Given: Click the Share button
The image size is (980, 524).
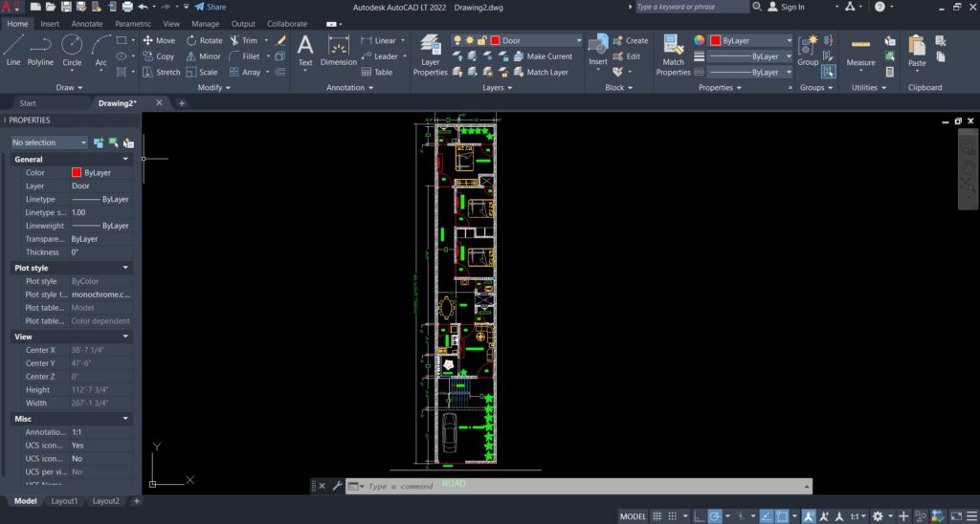Looking at the screenshot, I should 211,7.
